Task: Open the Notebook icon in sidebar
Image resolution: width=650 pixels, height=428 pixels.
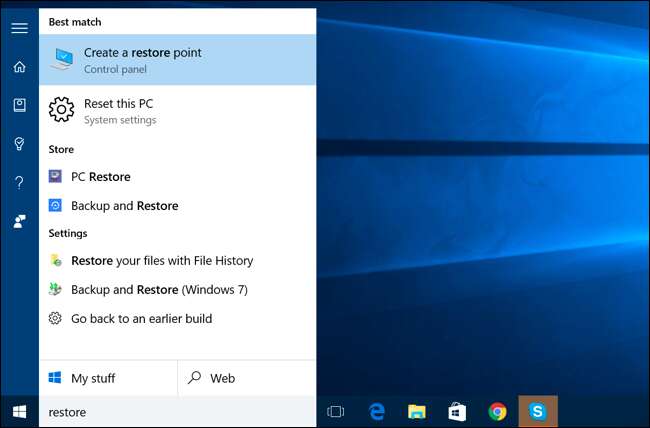Action: point(19,105)
